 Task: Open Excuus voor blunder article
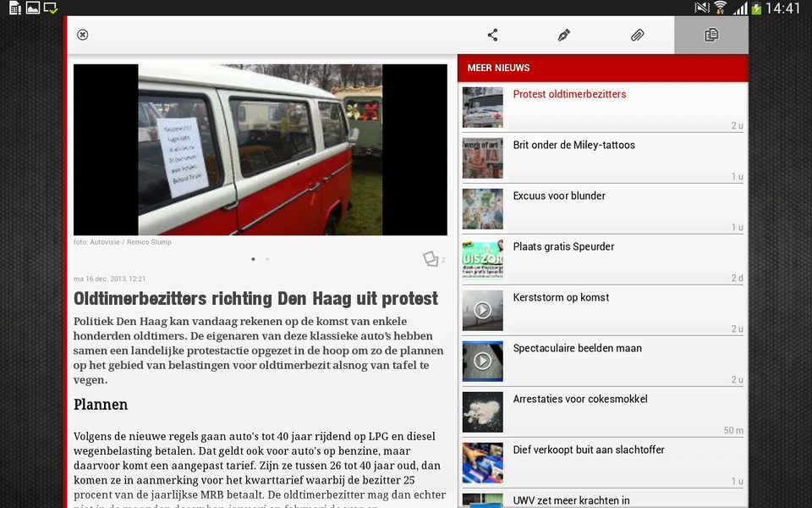click(603, 209)
